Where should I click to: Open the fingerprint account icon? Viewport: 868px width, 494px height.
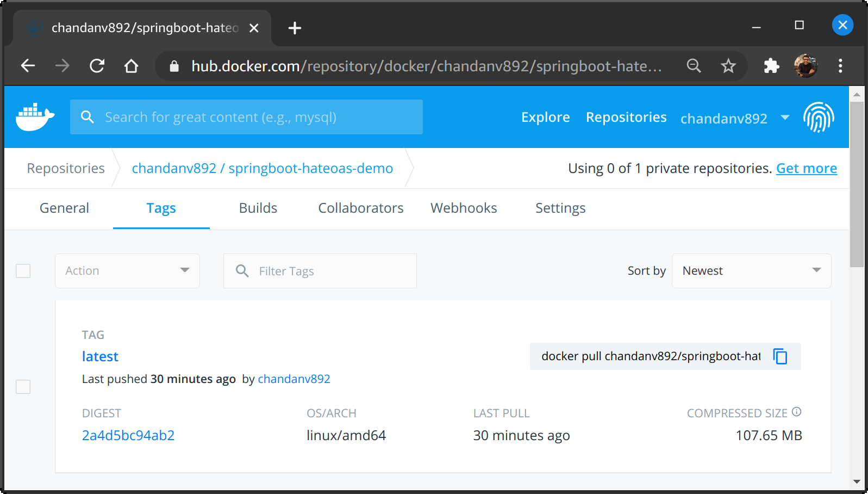click(x=819, y=117)
